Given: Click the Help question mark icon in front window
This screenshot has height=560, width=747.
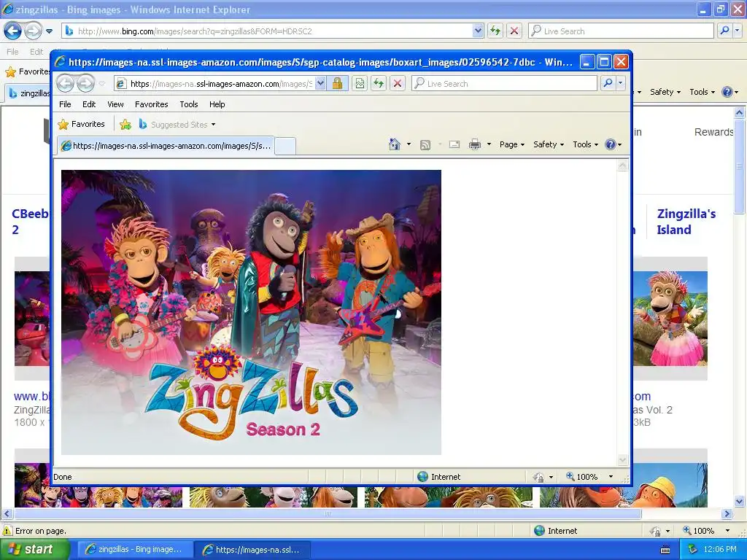Looking at the screenshot, I should click(x=611, y=144).
